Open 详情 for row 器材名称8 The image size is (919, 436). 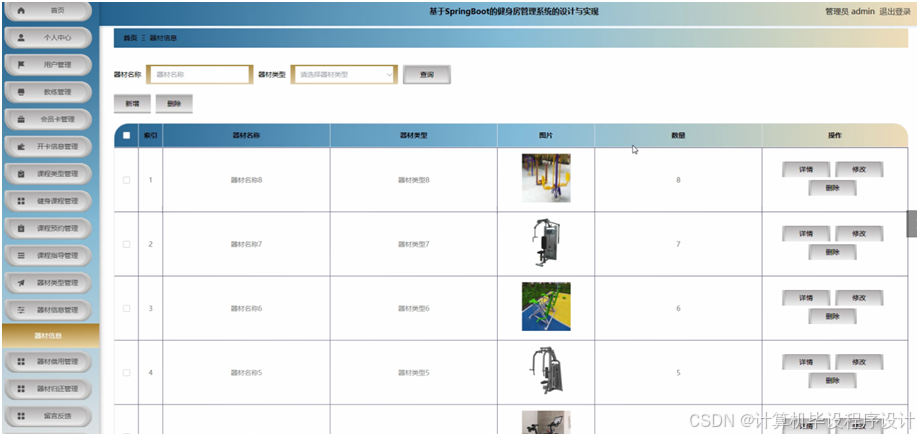click(x=806, y=169)
